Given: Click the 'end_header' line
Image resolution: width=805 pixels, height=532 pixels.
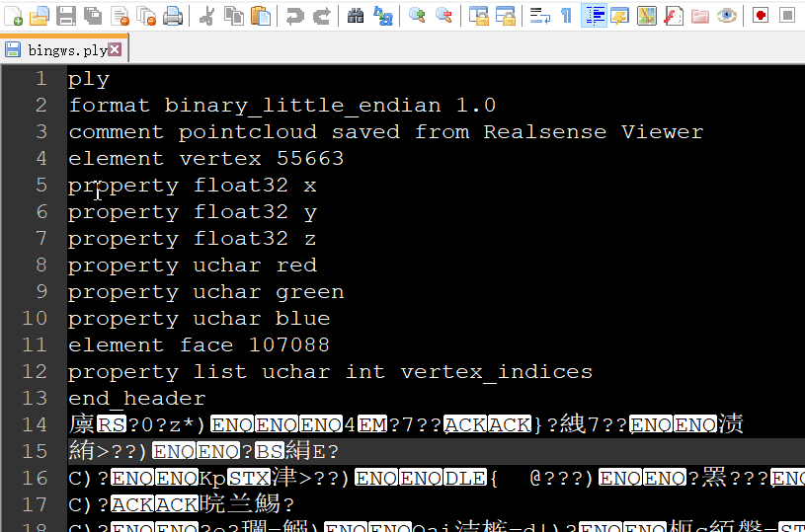Looking at the screenshot, I should pyautogui.click(x=137, y=399).
